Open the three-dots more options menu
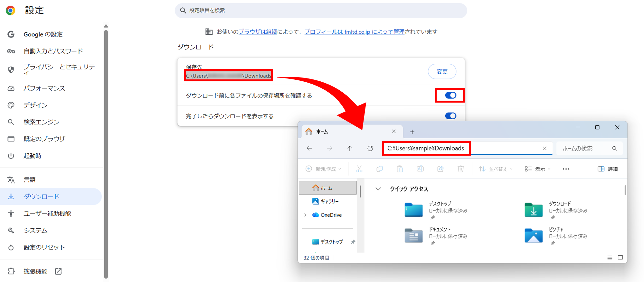Screen dimensions: 644x282 [566, 169]
